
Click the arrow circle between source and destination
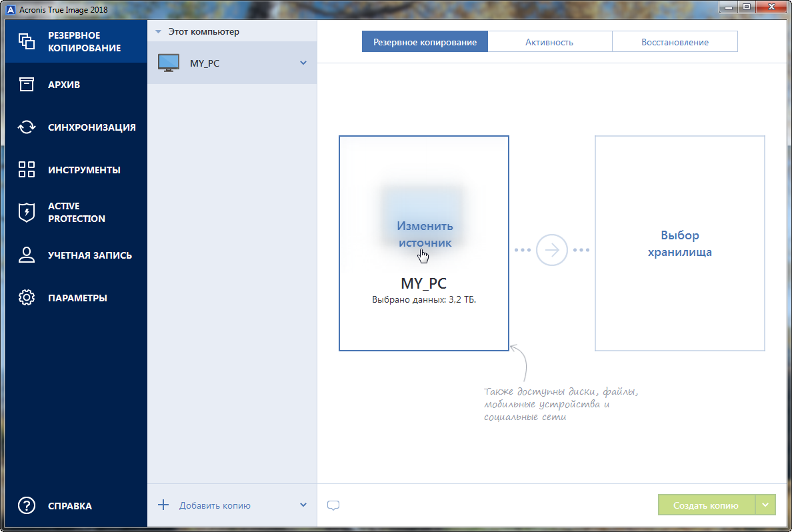pyautogui.click(x=551, y=250)
